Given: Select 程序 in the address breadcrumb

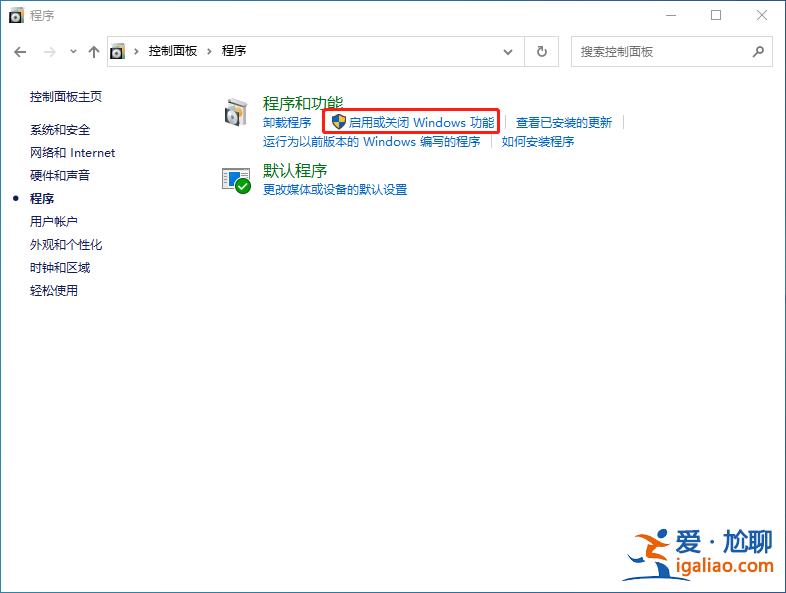Looking at the screenshot, I should pyautogui.click(x=234, y=51).
